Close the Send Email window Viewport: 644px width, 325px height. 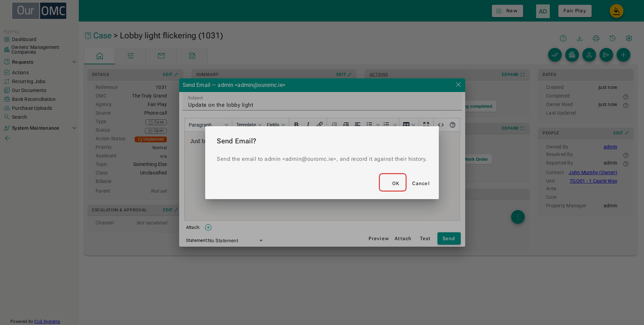tap(458, 84)
